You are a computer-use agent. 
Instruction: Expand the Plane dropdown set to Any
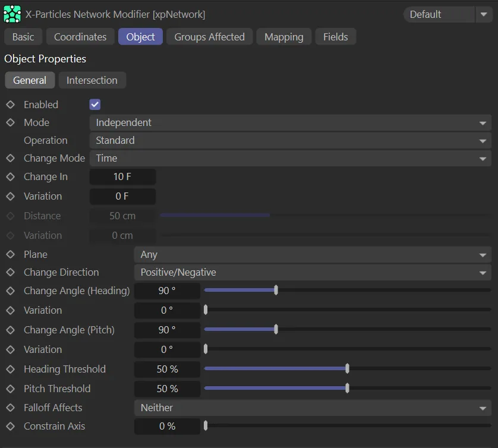[313, 255]
